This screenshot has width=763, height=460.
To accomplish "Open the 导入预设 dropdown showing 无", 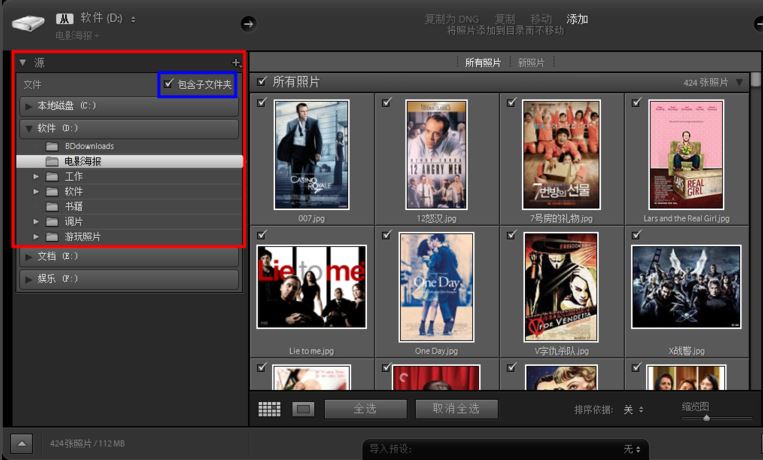I will pos(633,448).
